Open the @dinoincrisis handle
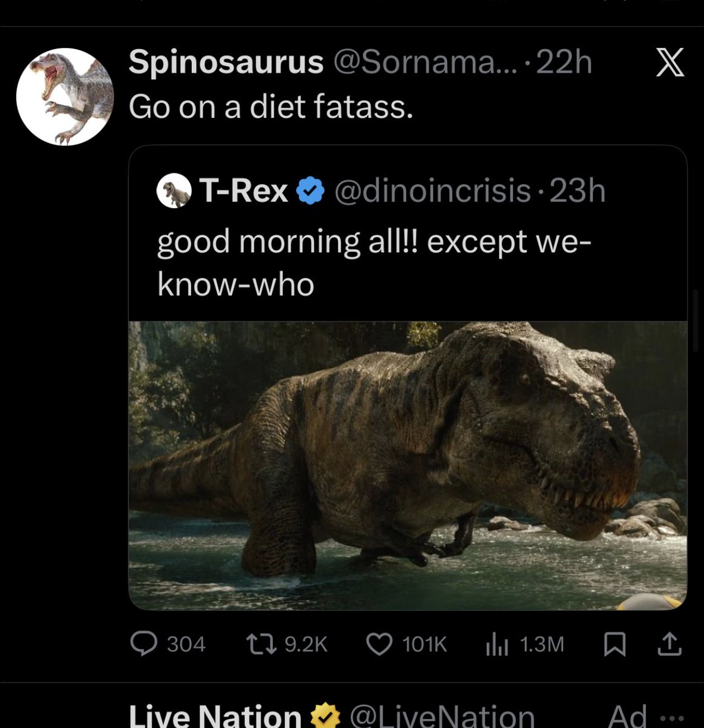The image size is (704, 728). click(x=432, y=192)
